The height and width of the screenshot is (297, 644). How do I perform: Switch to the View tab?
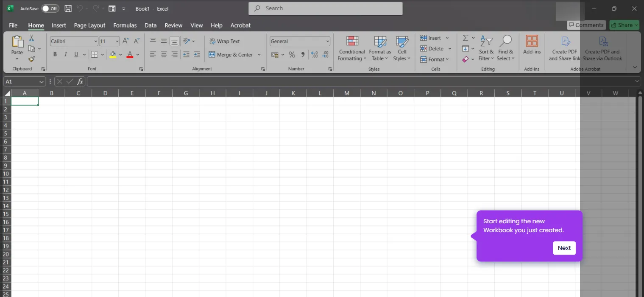click(197, 25)
